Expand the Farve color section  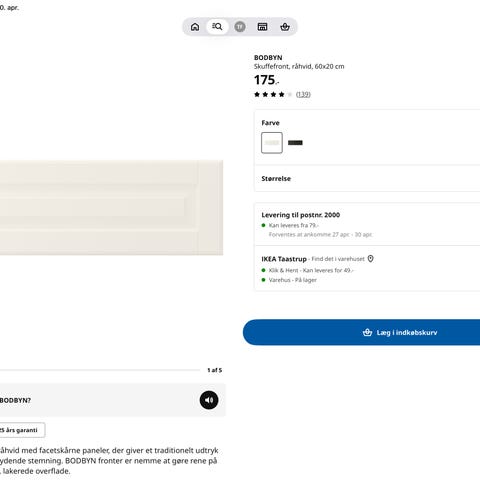coord(367,123)
